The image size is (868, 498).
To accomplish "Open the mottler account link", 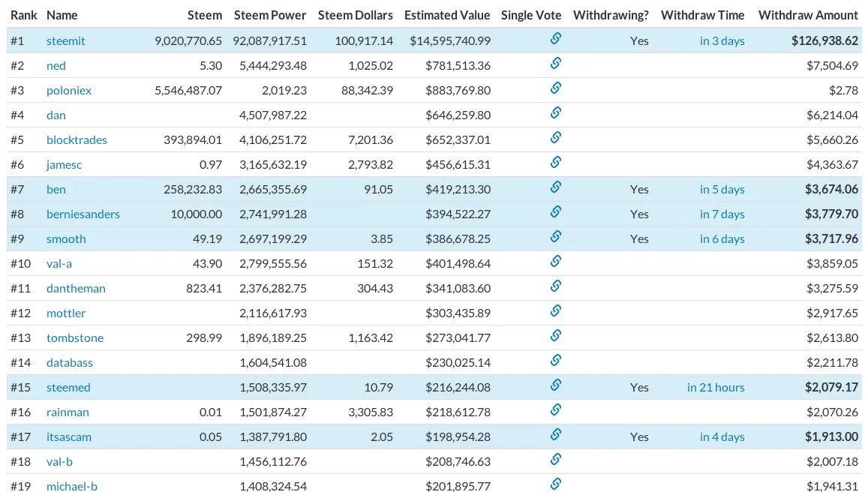I will 66,313.
